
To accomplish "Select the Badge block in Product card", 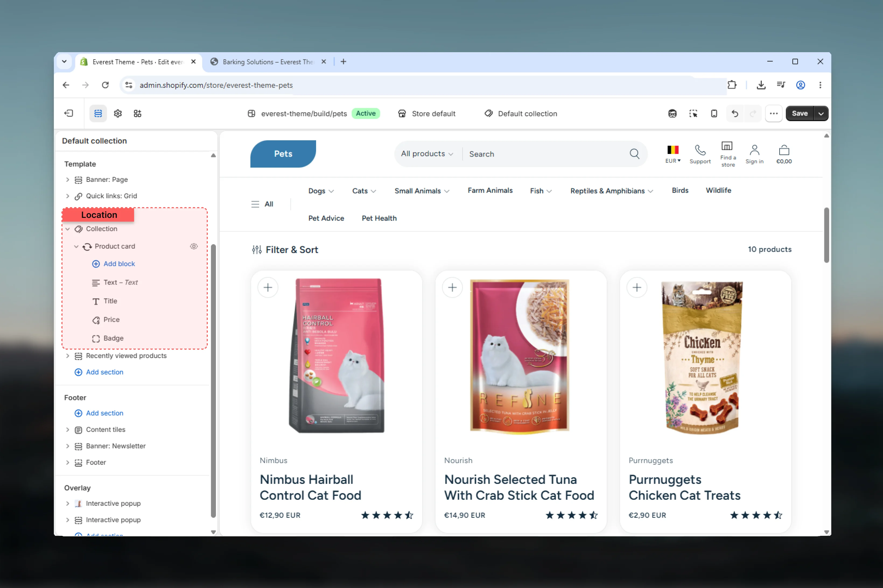I will [108, 338].
